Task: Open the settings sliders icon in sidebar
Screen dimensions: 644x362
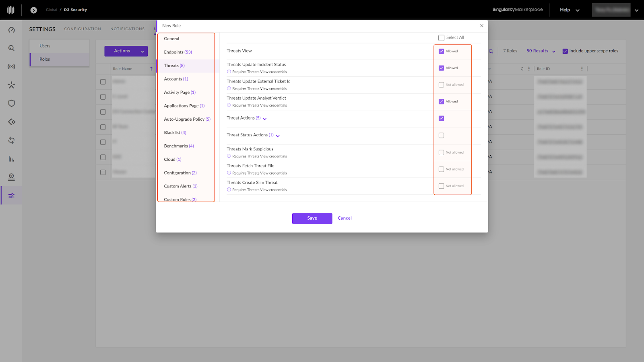Action: click(x=11, y=195)
